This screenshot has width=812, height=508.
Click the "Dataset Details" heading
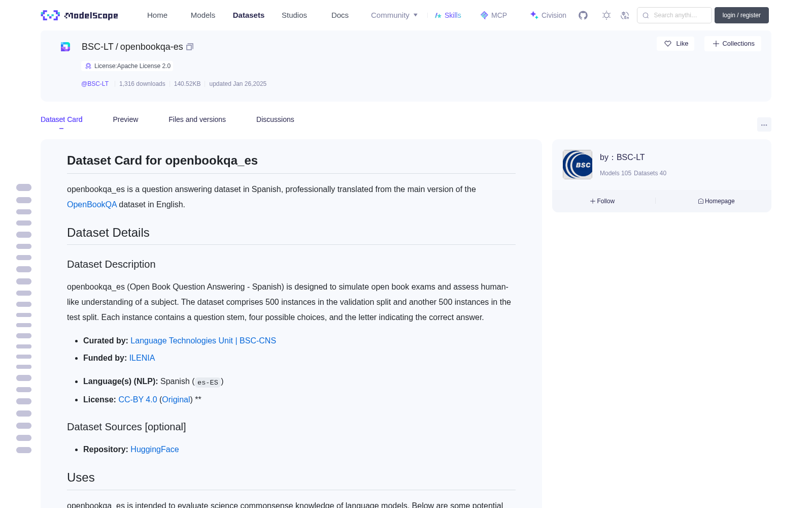coord(108,233)
